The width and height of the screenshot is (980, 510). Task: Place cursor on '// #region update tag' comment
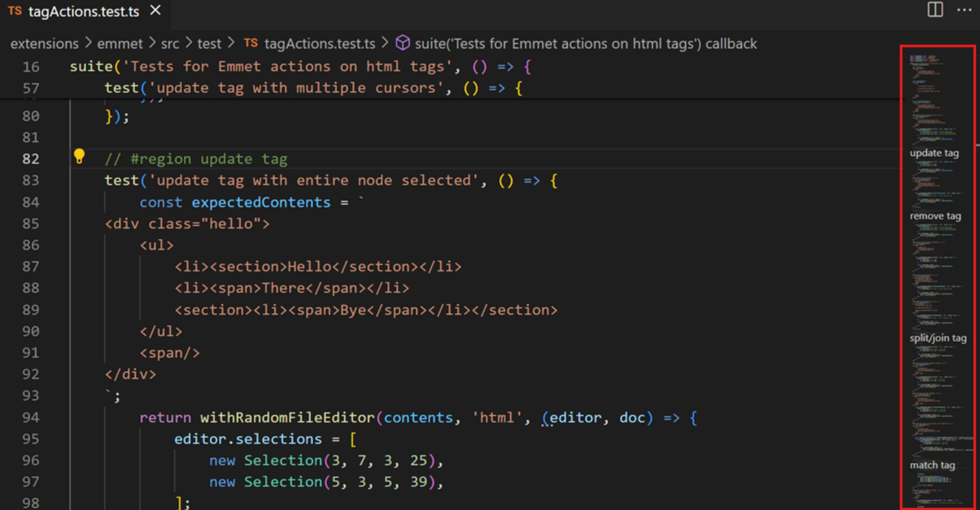point(196,159)
